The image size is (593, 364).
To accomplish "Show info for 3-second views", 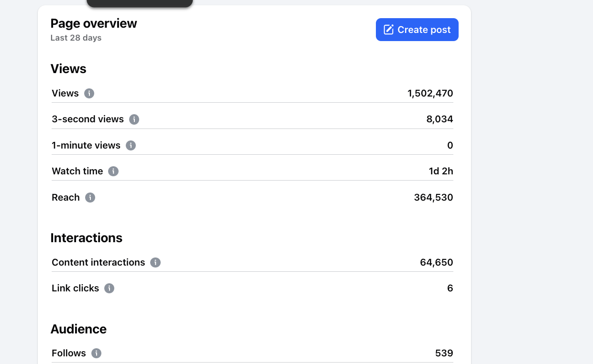I will pos(134,119).
